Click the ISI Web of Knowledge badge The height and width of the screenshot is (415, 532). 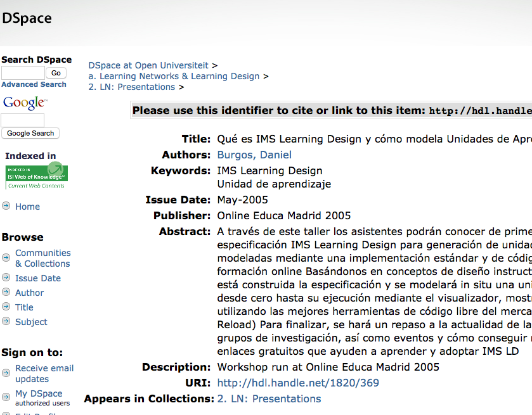click(x=36, y=176)
